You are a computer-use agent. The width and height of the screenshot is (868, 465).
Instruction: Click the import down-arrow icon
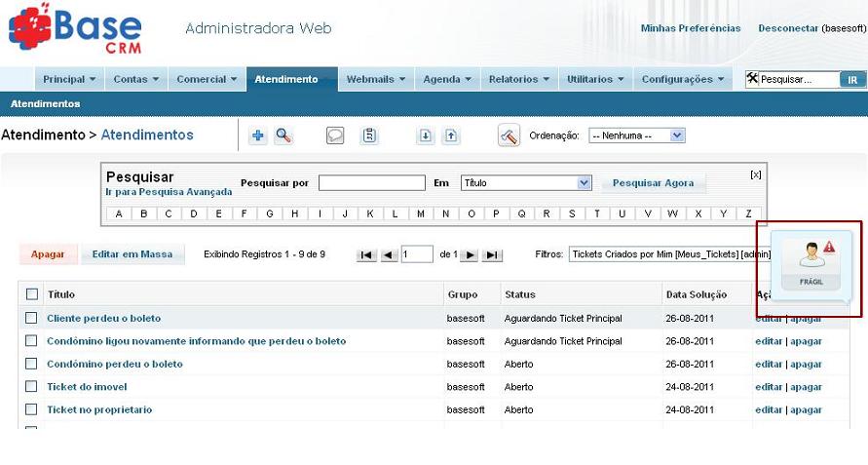(426, 136)
